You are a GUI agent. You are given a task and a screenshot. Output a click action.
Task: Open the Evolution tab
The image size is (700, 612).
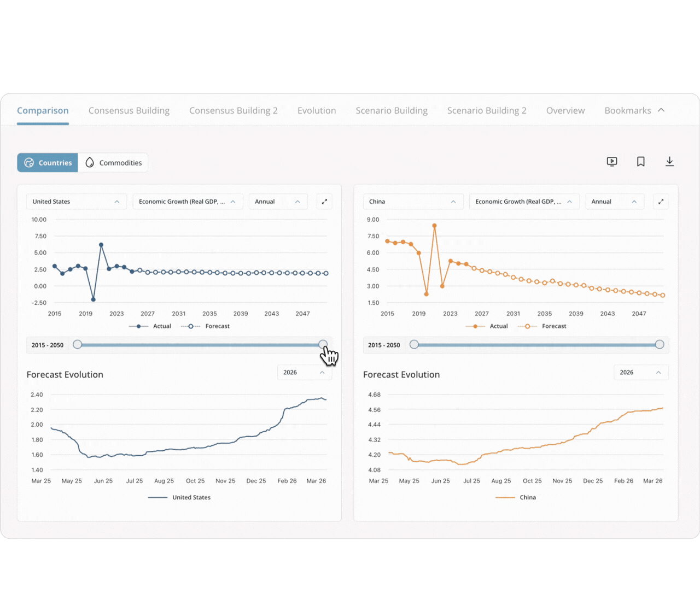point(317,110)
